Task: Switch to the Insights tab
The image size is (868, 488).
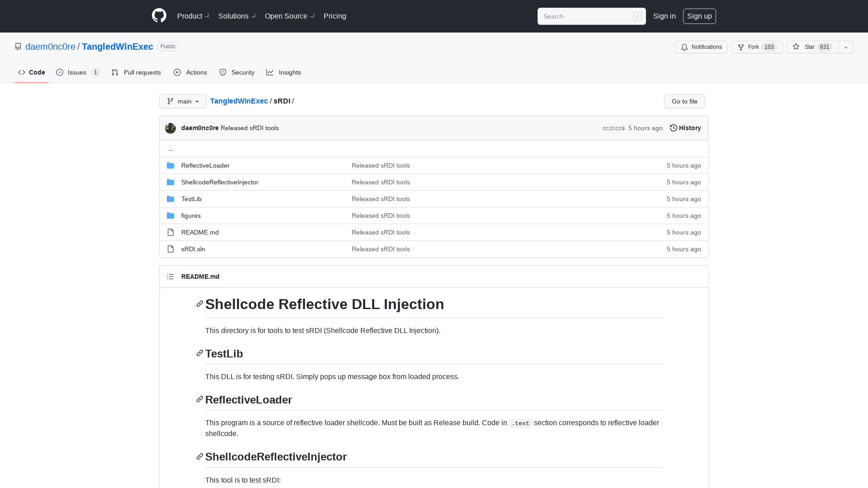Action: 283,72
